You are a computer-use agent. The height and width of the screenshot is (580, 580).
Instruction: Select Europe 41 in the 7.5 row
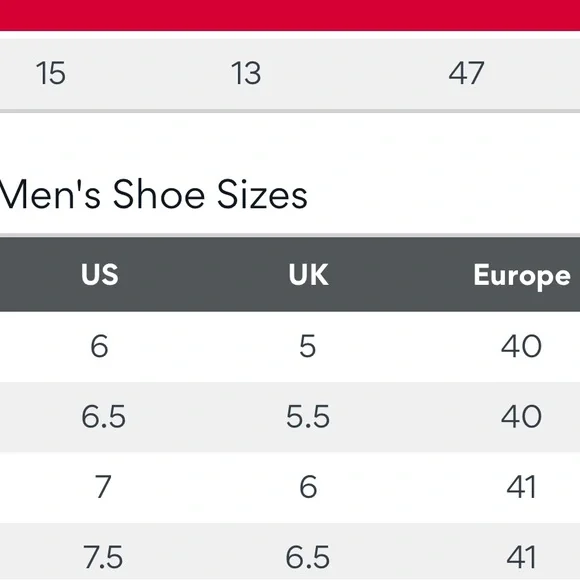pyautogui.click(x=521, y=557)
